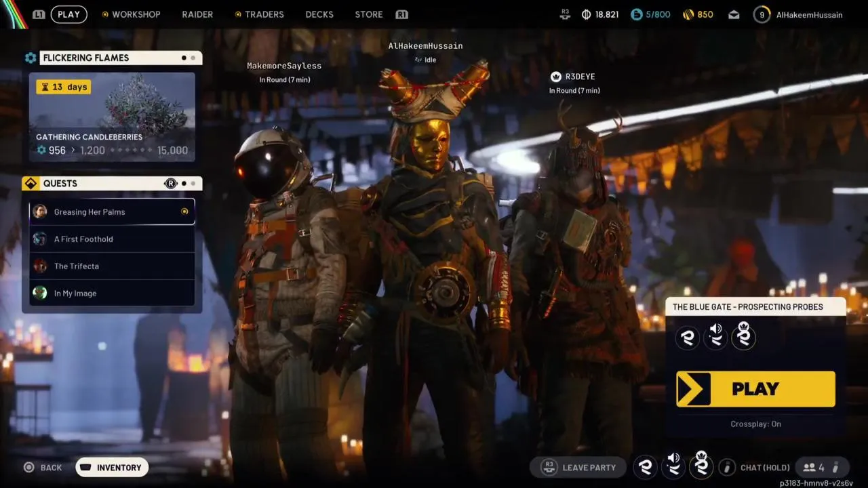Open the TRADERS tab
Screen dimensions: 868x488
[x=264, y=14]
